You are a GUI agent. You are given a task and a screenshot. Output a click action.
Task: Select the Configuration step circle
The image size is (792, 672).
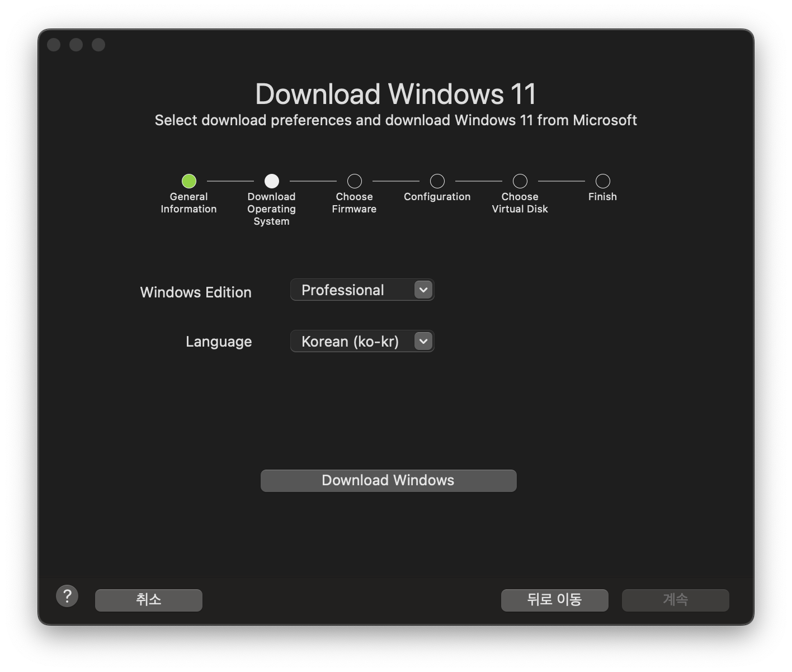pos(437,181)
